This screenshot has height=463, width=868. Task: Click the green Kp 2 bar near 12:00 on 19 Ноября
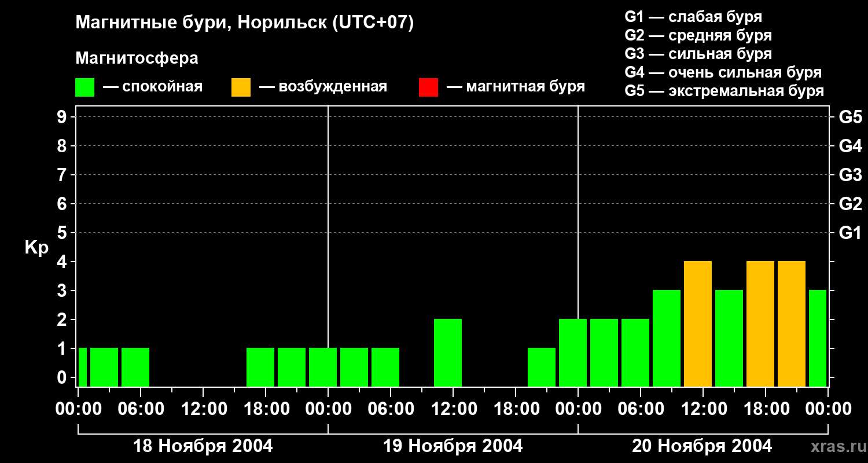tap(448, 352)
